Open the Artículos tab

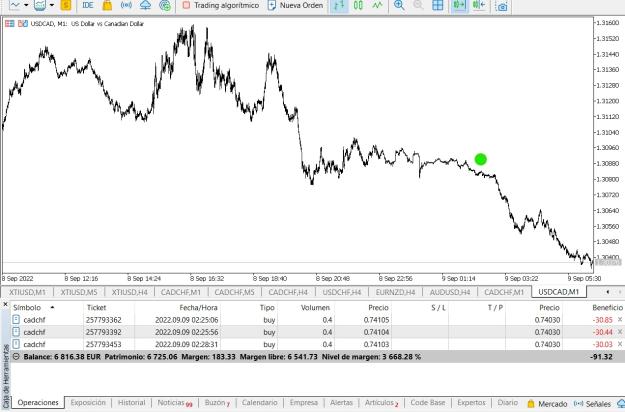click(x=381, y=403)
